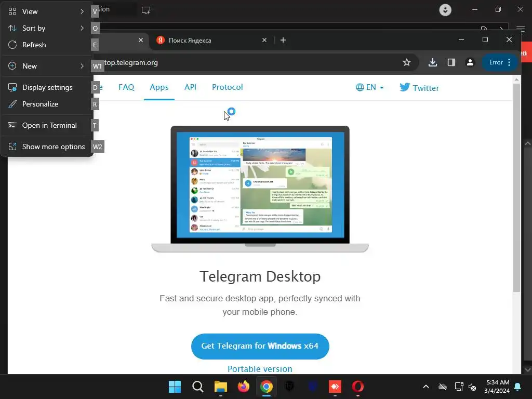Click the page vertical scrollbar thumb
The image size is (532, 399).
[x=516, y=187]
